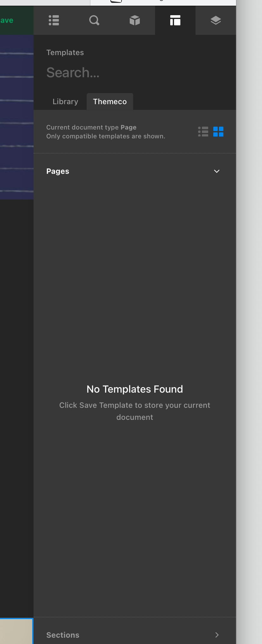Screen dimensions: 262x644
Task: Switch templates to grid view
Action: (x=218, y=131)
